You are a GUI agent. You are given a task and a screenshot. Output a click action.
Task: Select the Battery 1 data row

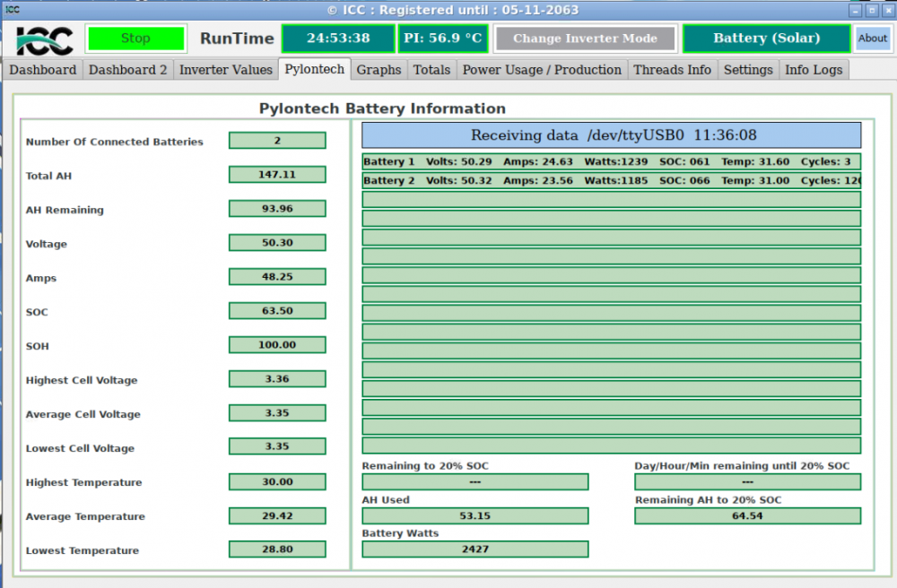611,161
